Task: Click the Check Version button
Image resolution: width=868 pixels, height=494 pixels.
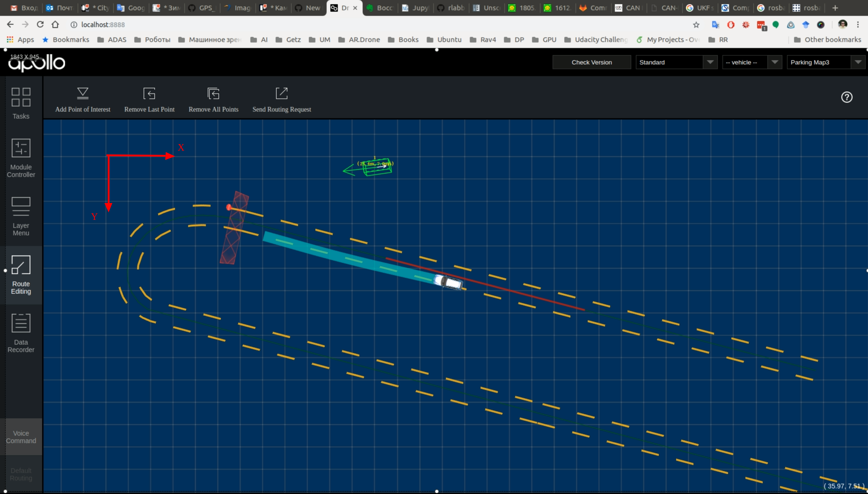Action: (x=592, y=62)
